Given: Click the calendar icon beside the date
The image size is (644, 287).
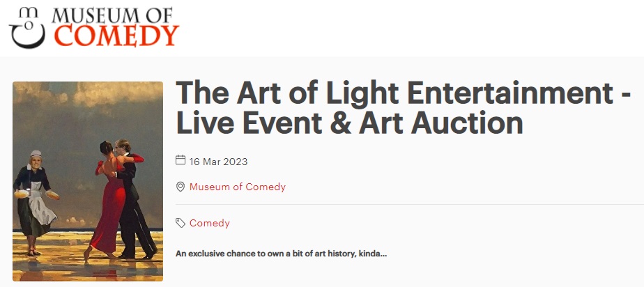Looking at the screenshot, I should point(181,161).
